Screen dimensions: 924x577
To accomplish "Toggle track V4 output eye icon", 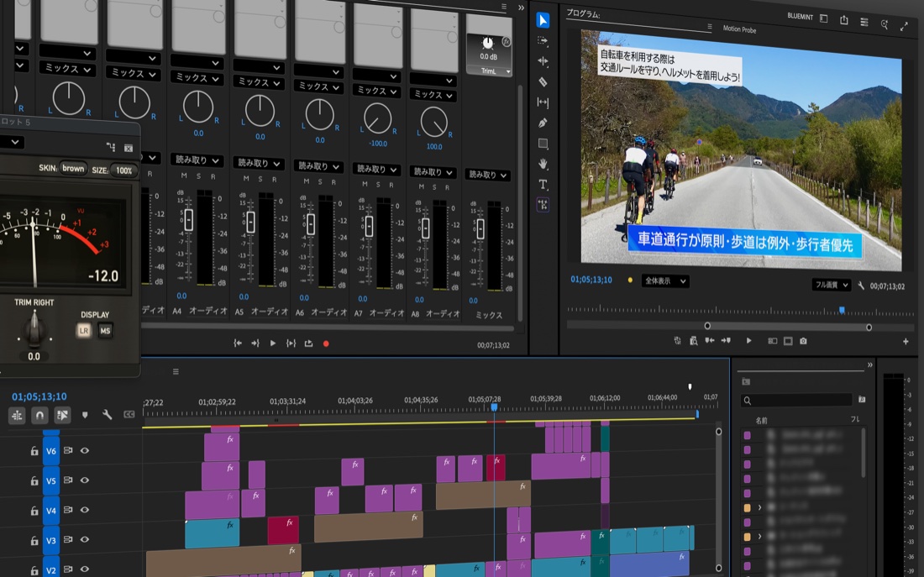I will 85,509.
